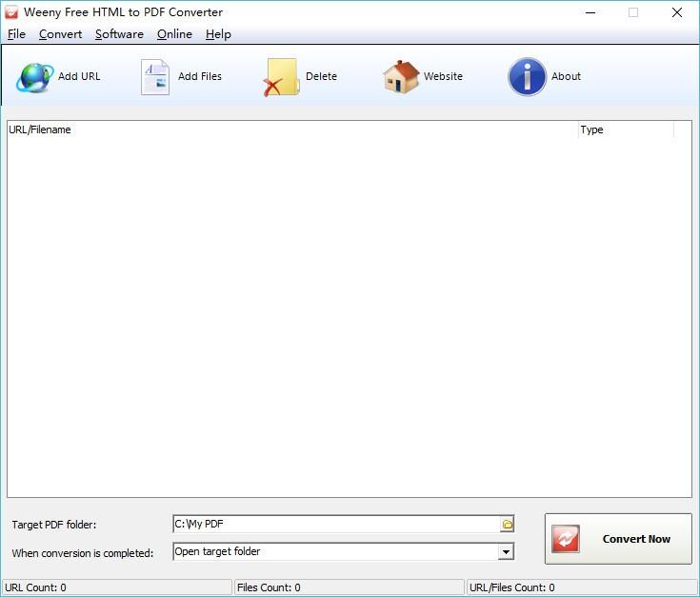Click the Target PDF folder label
Image resolution: width=700 pixels, height=597 pixels.
point(54,525)
